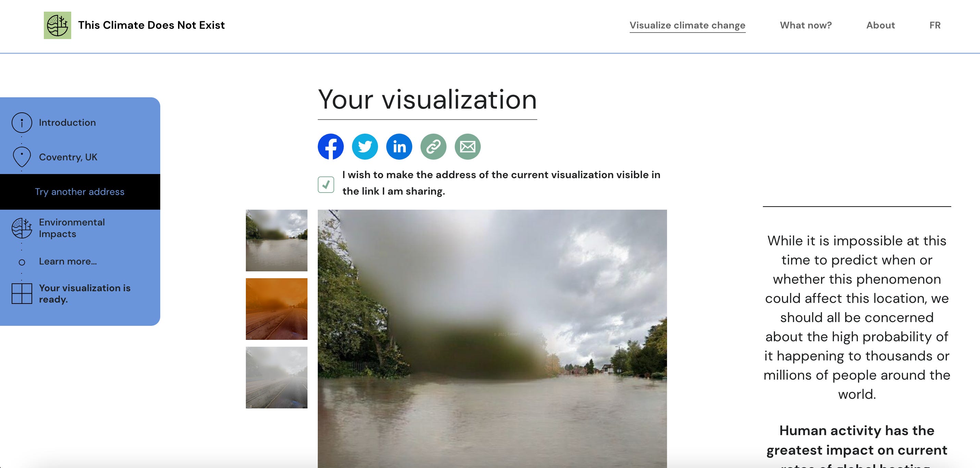Share visualization on Twitter
Screen dimensions: 980x468
pos(365,147)
